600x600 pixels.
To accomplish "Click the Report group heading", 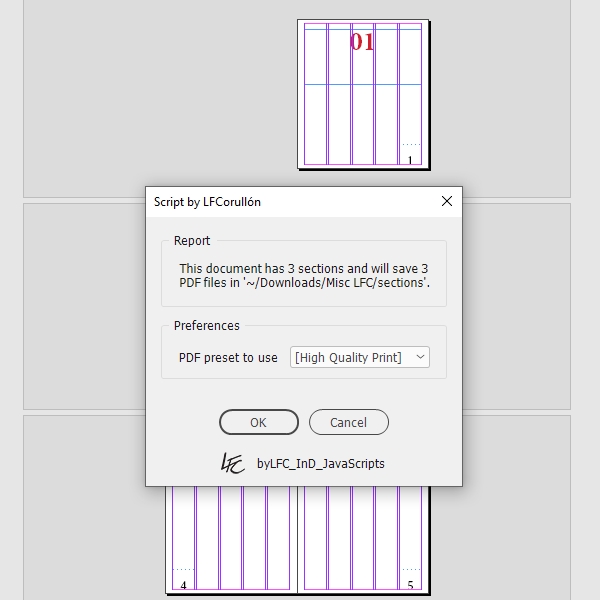I will click(192, 241).
